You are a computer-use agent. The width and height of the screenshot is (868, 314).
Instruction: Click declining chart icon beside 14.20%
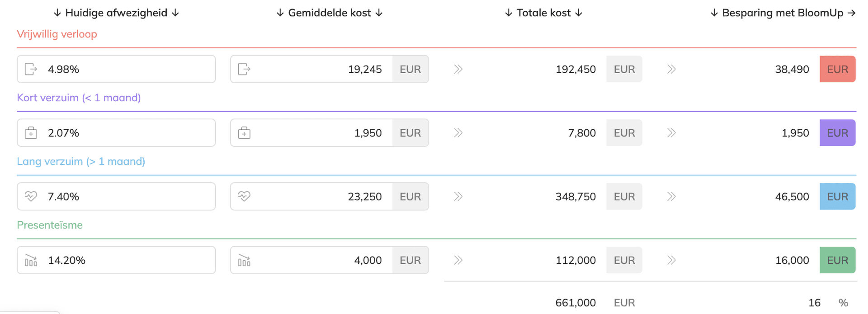coord(31,260)
